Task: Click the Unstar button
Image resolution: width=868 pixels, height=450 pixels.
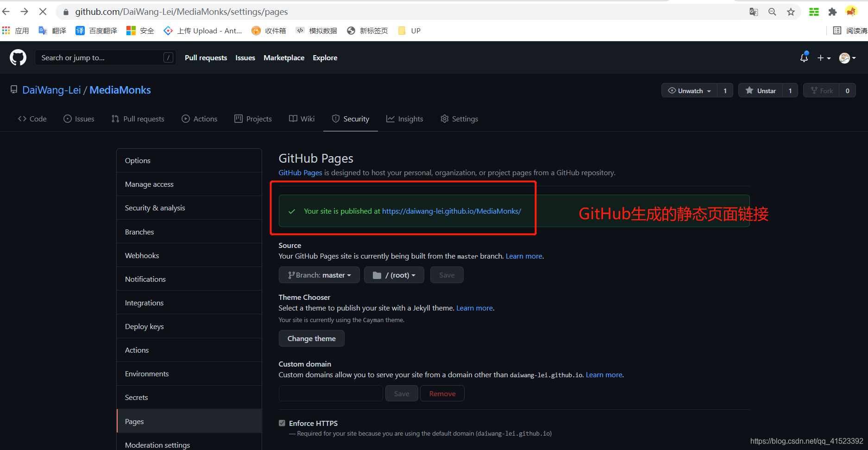Action: pos(761,91)
